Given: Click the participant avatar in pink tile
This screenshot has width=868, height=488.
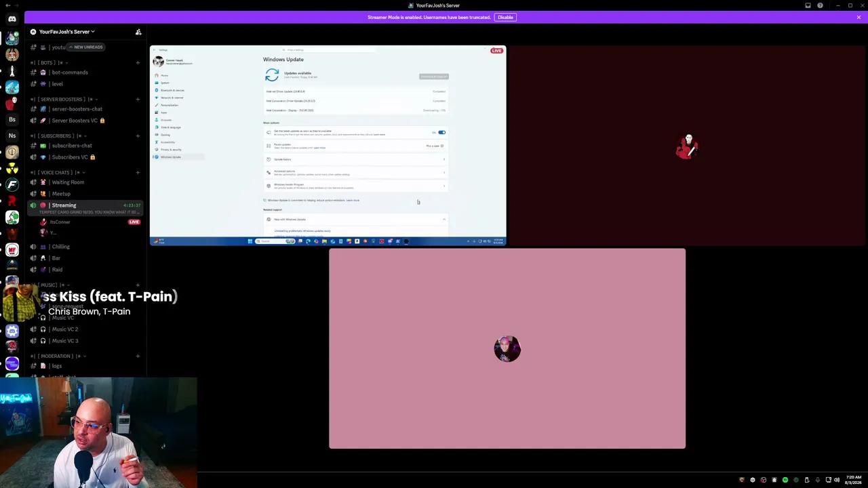Looking at the screenshot, I should [507, 348].
